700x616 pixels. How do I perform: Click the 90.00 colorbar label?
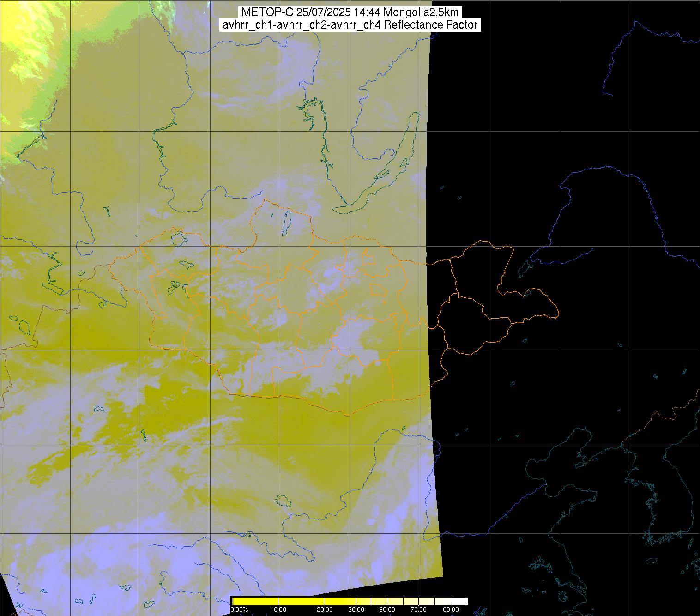(451, 610)
